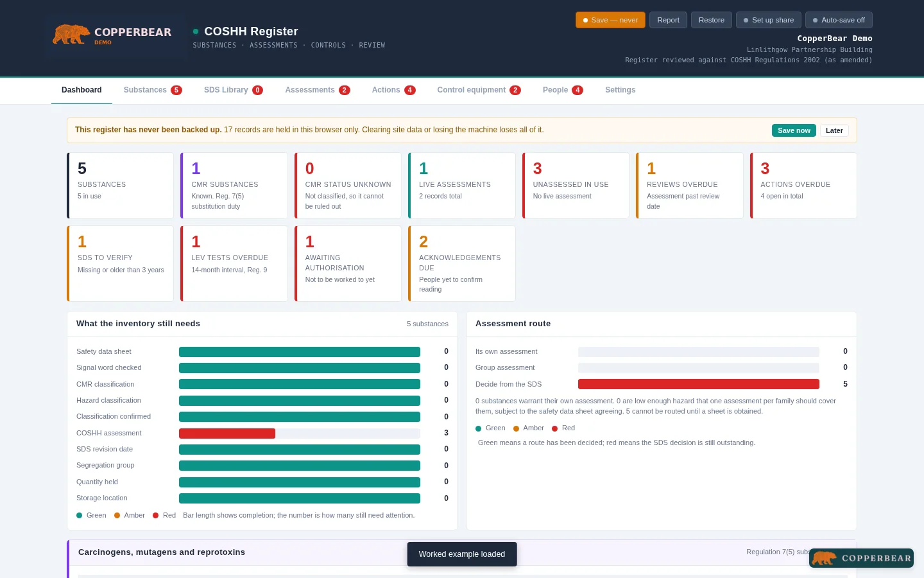This screenshot has height=578, width=924.
Task: Open the Acknowledgements Due card
Action: [462, 263]
